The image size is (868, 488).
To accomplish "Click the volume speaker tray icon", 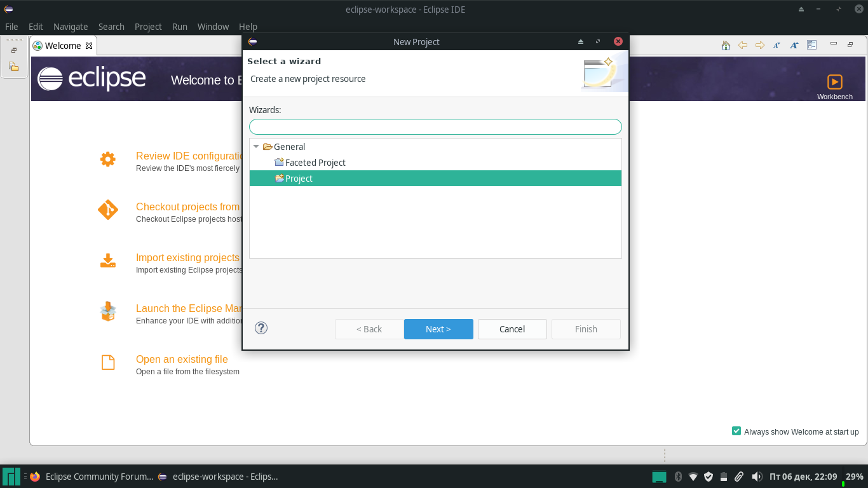I will click(757, 477).
